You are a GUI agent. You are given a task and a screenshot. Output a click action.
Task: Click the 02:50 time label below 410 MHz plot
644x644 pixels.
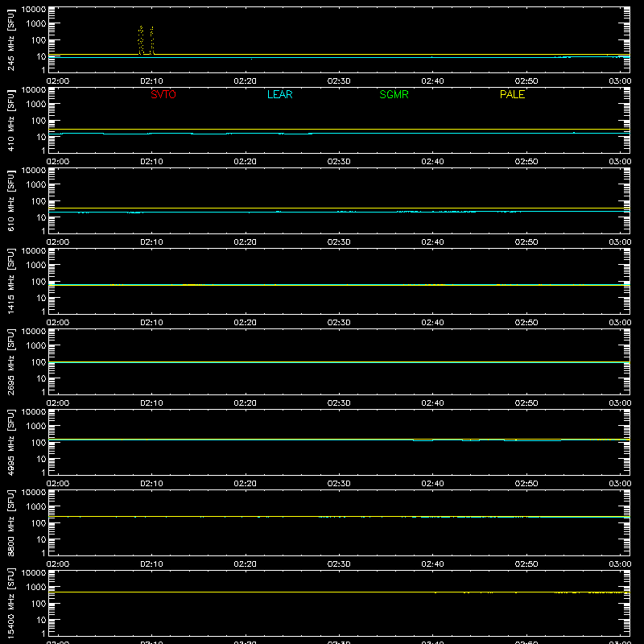(526, 162)
